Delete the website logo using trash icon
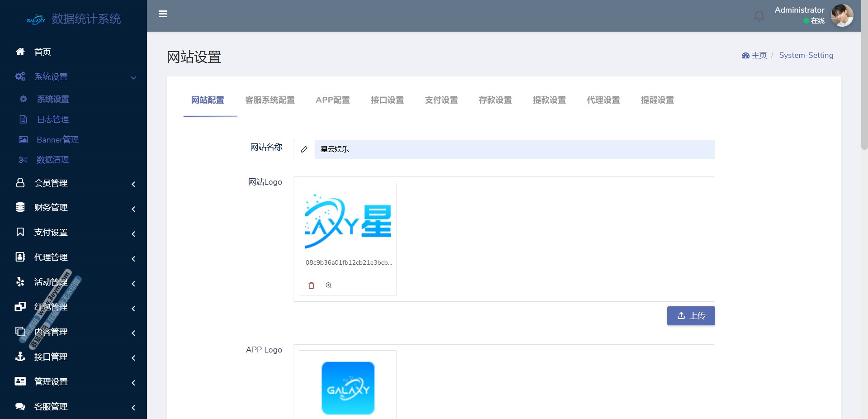This screenshot has width=868, height=419. click(311, 286)
